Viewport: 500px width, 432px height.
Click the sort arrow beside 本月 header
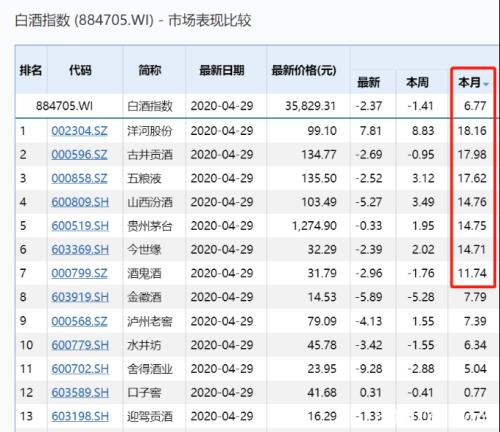[x=486, y=84]
